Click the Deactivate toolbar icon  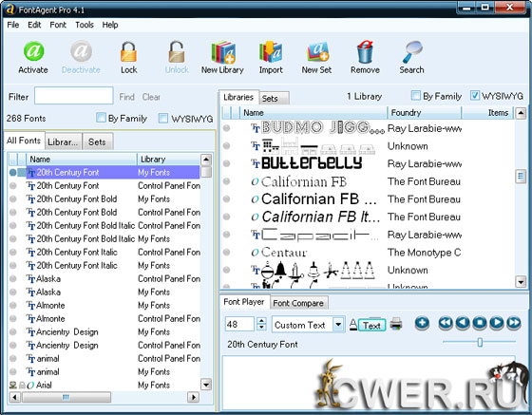click(81, 51)
